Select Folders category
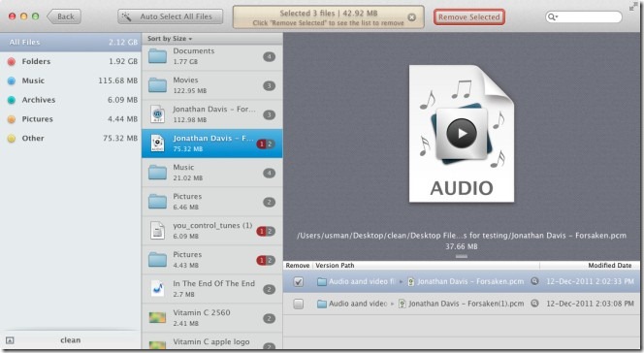Image resolution: width=644 pixels, height=353 pixels. [x=71, y=61]
